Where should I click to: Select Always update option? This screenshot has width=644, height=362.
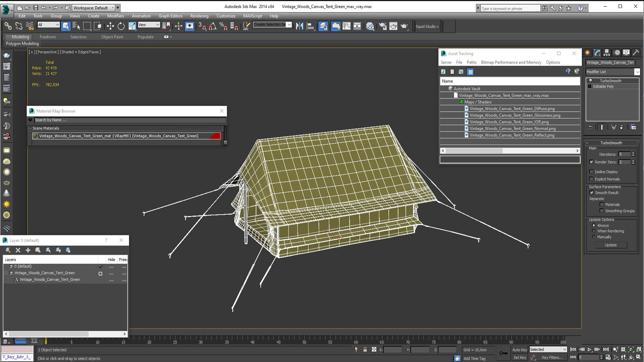pyautogui.click(x=594, y=225)
